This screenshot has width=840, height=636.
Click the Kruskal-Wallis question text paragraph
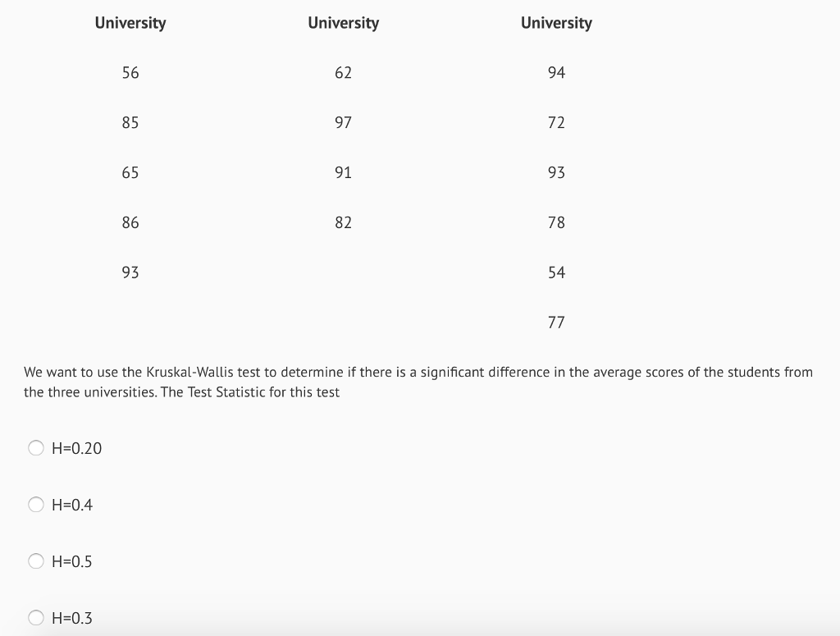point(418,382)
